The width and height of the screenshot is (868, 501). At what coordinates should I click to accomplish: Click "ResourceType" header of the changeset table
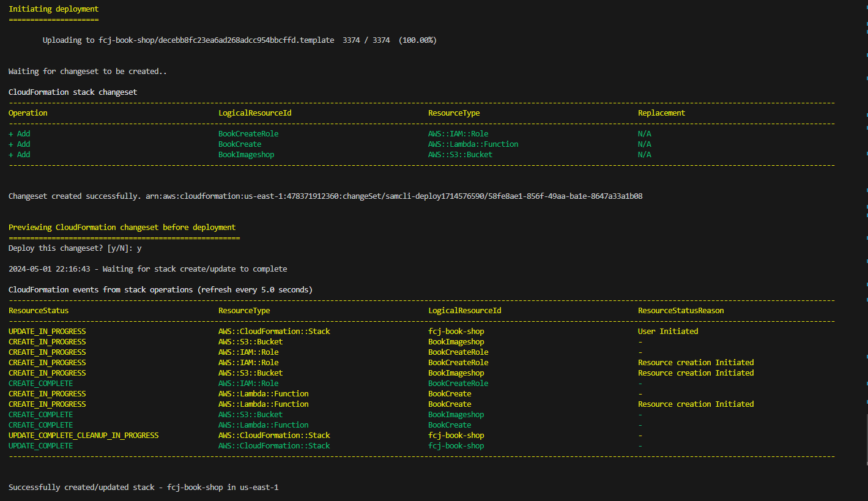pyautogui.click(x=454, y=113)
